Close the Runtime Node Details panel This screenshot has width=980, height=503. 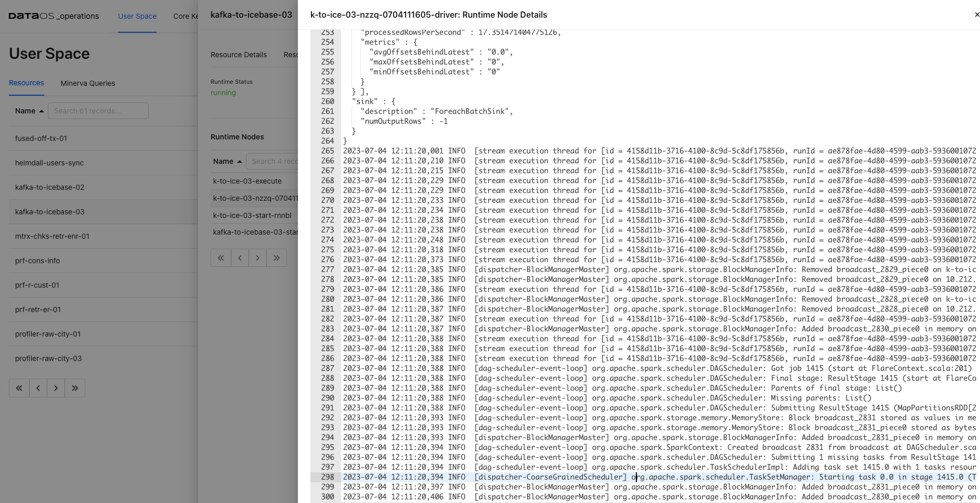coord(976,15)
